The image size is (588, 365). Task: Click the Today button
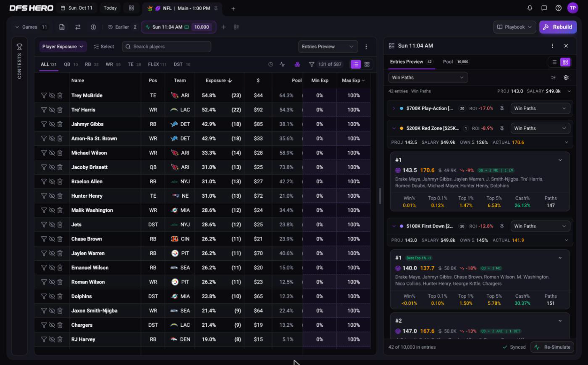coord(110,8)
